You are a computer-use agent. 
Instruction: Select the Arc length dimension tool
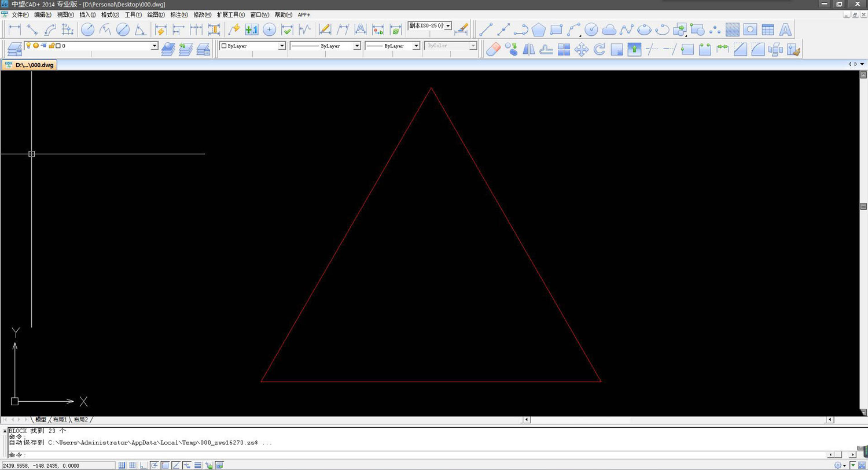pos(50,29)
